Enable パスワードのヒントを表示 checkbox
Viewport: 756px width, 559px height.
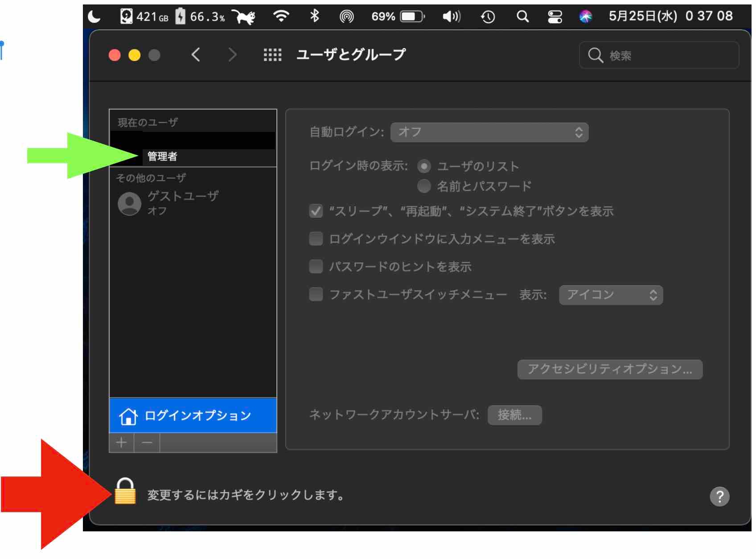point(316,267)
